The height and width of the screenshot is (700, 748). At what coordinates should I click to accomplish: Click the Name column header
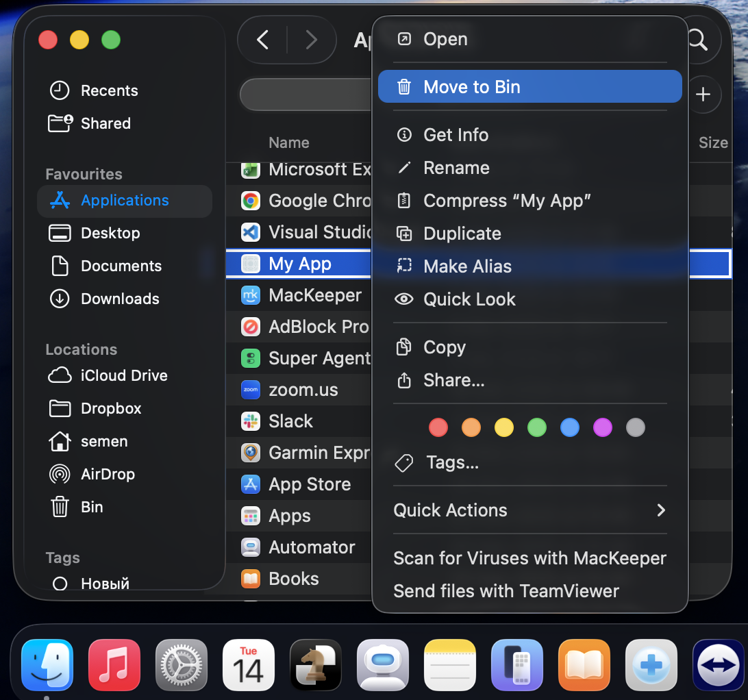click(289, 142)
